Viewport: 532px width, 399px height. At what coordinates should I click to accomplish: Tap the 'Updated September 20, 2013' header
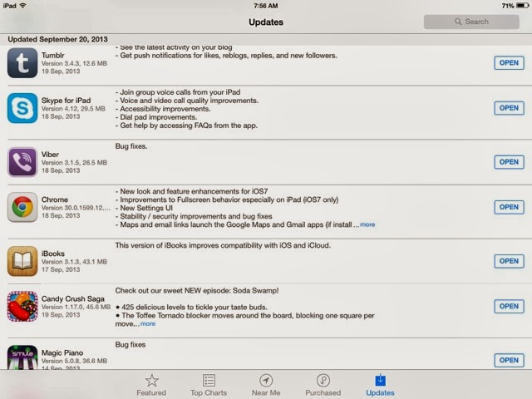pos(57,39)
